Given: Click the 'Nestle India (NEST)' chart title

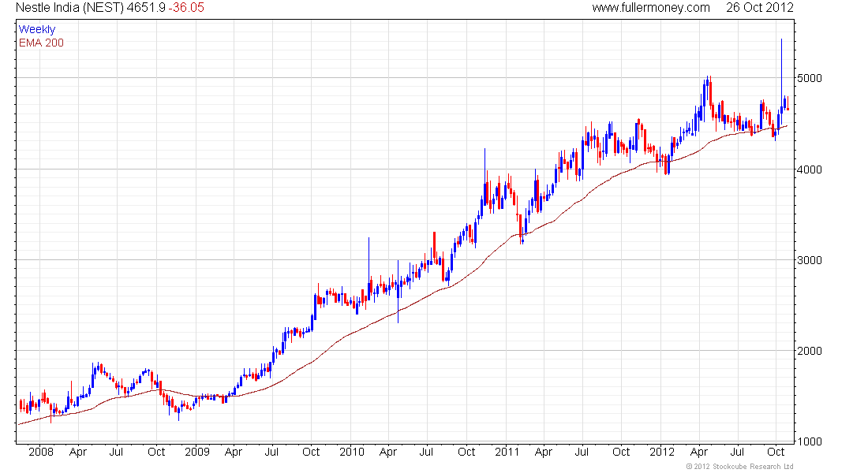Looking at the screenshot, I should click(69, 7).
